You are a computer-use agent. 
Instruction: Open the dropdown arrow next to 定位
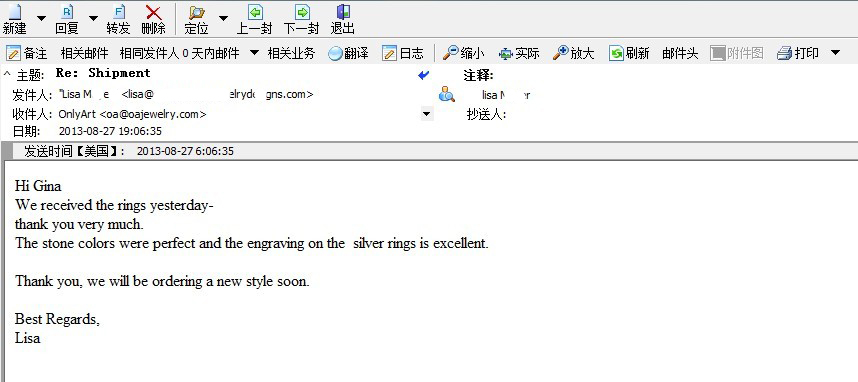click(x=223, y=18)
